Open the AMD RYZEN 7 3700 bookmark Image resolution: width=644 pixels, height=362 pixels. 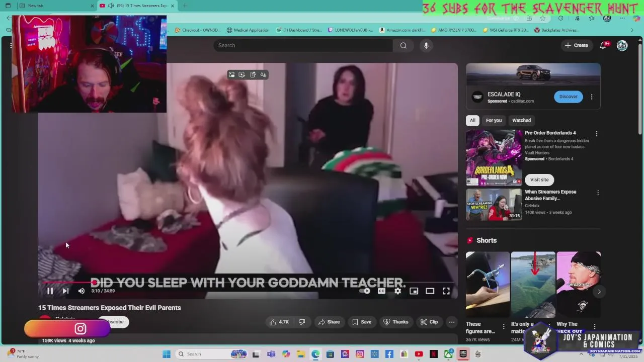(x=454, y=30)
